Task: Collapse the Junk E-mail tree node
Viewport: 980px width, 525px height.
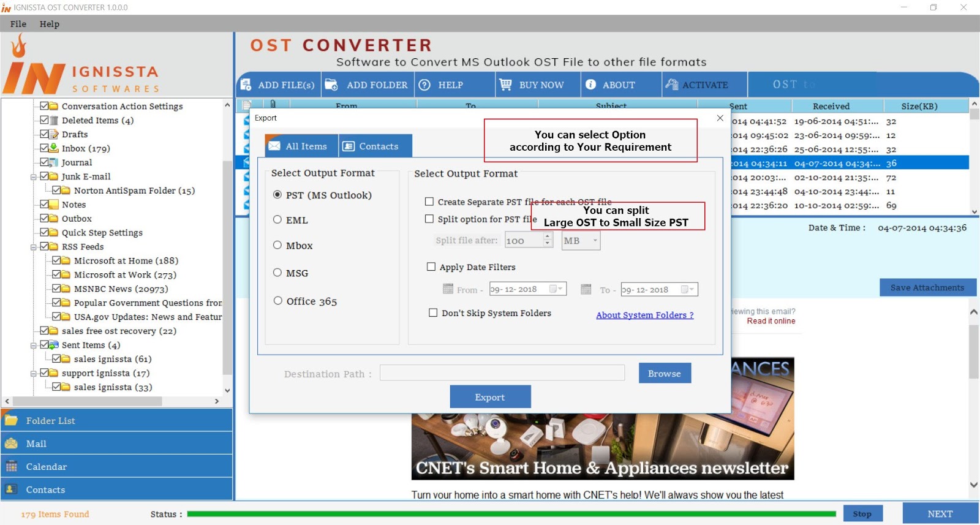Action: point(34,177)
